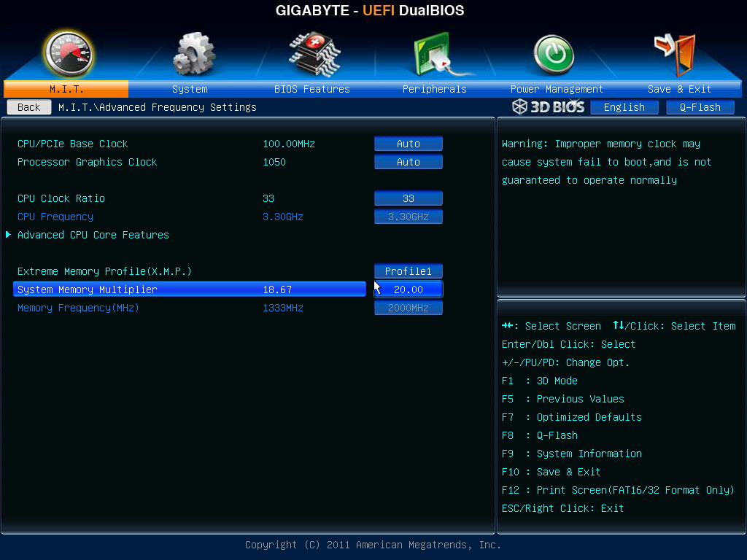Open the BIOS Features tab
The image size is (747, 560).
(x=312, y=89)
